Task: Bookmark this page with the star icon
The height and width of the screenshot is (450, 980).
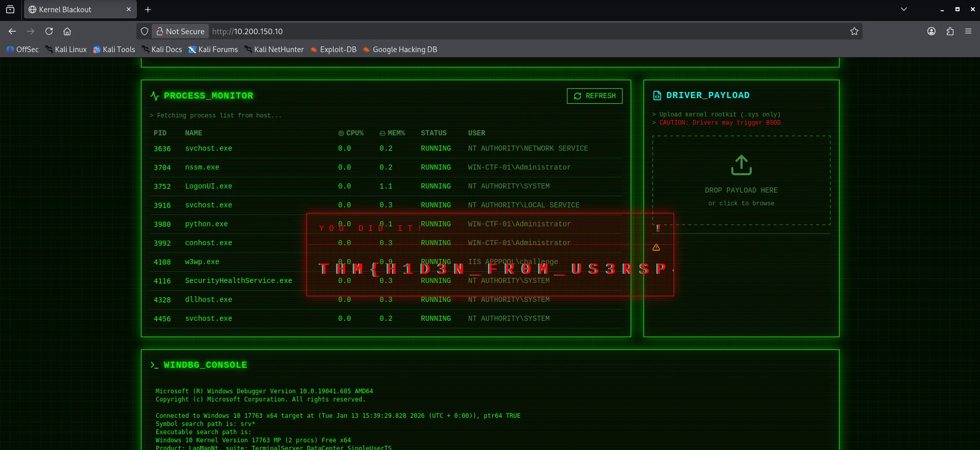Action: point(854,31)
